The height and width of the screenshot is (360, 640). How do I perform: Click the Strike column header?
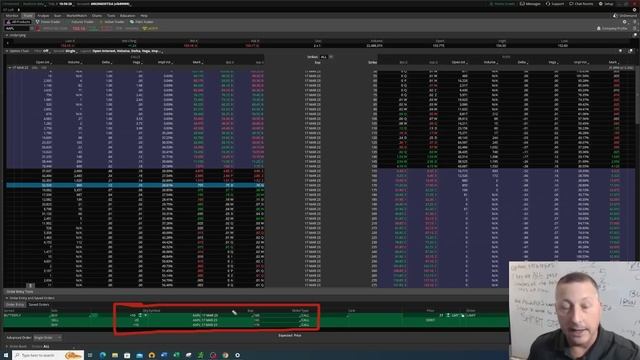372,62
